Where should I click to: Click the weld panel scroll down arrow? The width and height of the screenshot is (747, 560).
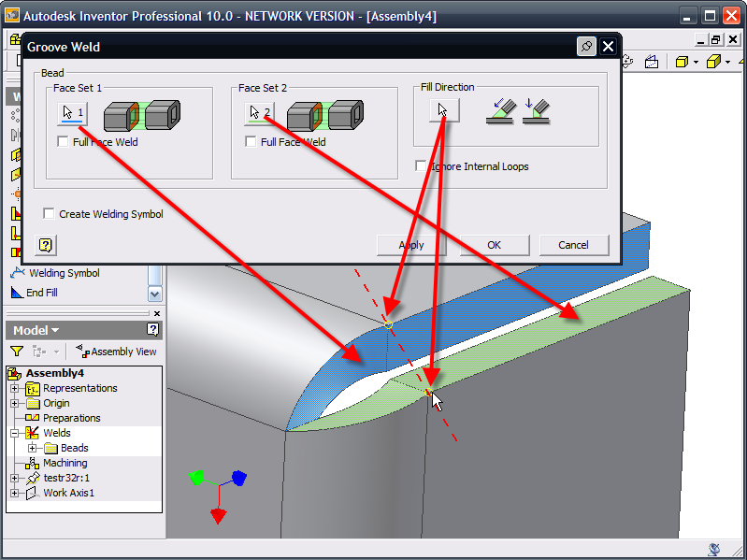point(155,294)
